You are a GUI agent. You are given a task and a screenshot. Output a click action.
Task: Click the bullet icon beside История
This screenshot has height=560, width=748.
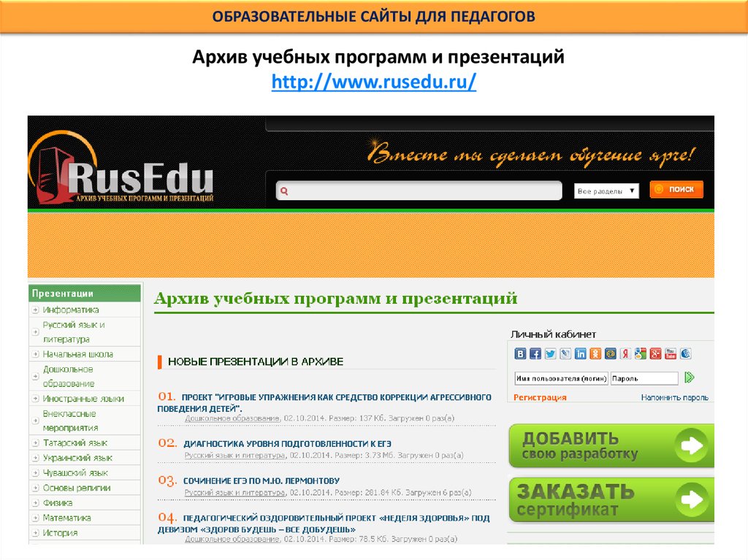click(35, 533)
